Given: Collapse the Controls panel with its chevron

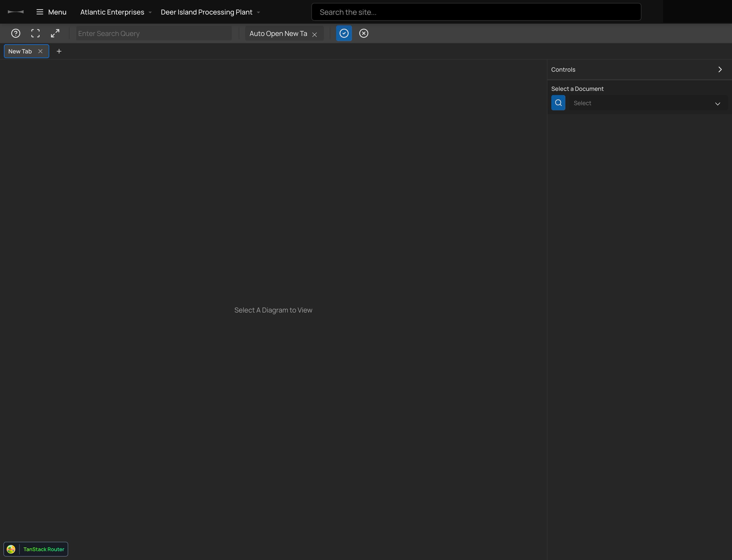Looking at the screenshot, I should pos(720,69).
